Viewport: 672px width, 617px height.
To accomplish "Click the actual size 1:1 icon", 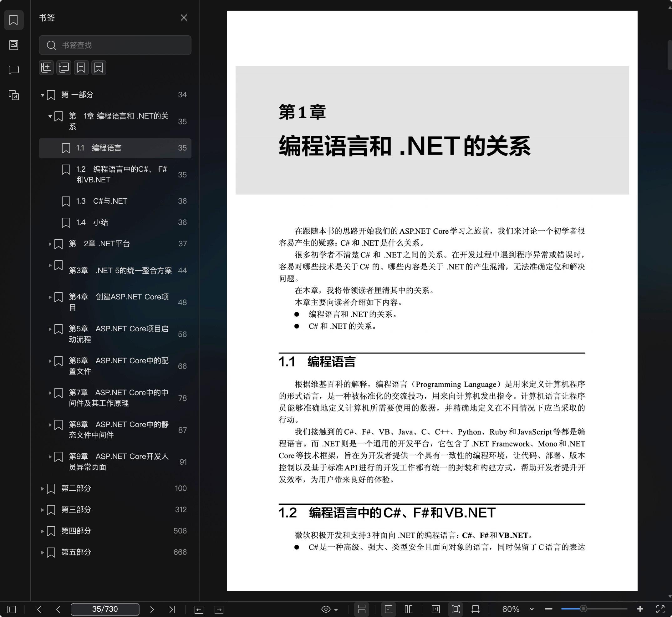I will coord(436,609).
